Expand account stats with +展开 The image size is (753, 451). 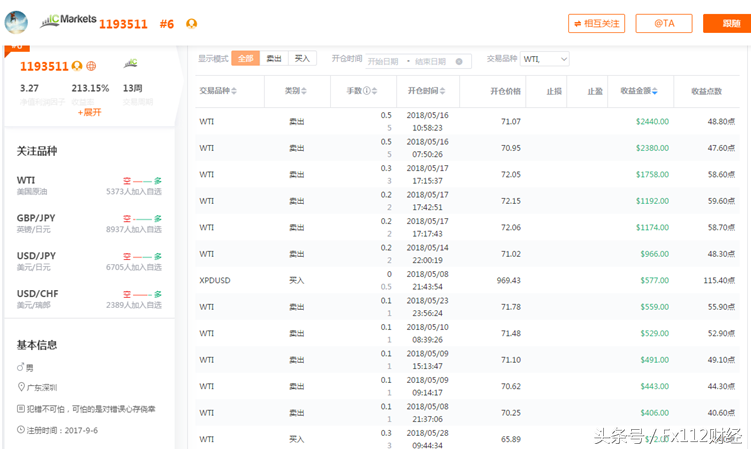pos(89,112)
